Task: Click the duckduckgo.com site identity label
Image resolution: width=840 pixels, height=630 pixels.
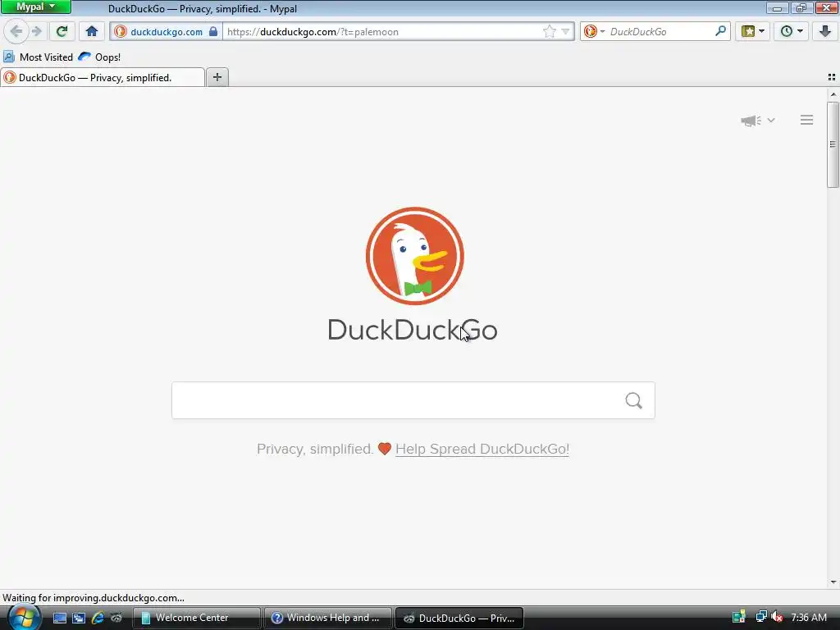Action: coord(166,32)
